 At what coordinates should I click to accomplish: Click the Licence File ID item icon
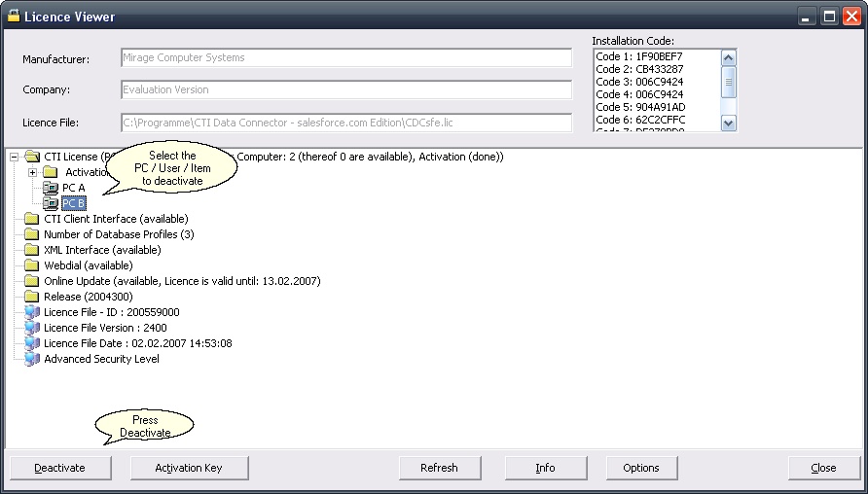[x=33, y=312]
